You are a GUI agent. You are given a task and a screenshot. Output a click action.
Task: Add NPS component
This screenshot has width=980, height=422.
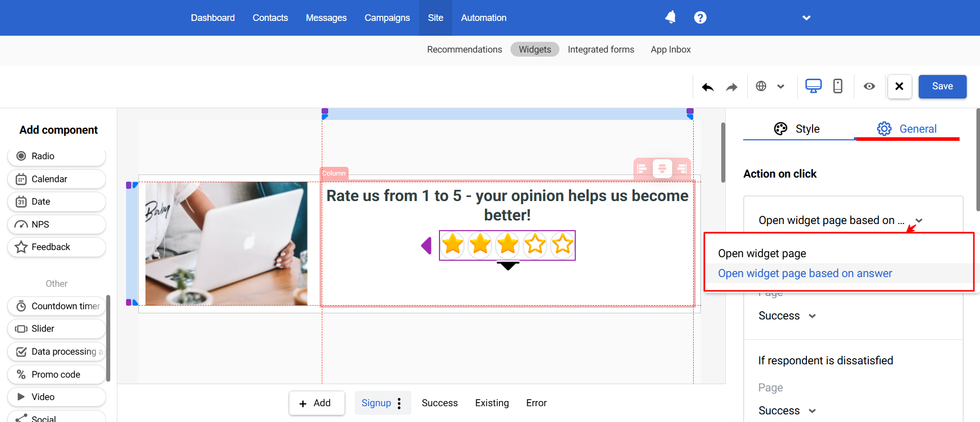click(57, 225)
